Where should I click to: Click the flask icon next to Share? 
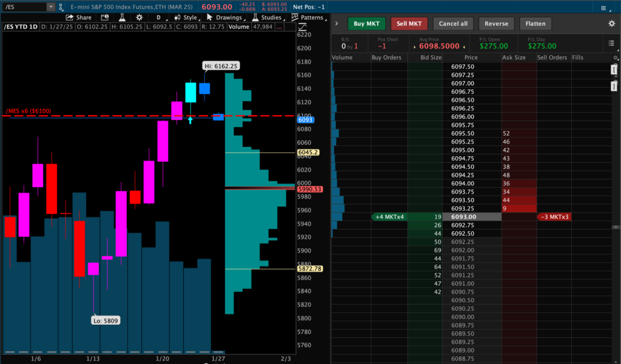(x=123, y=18)
